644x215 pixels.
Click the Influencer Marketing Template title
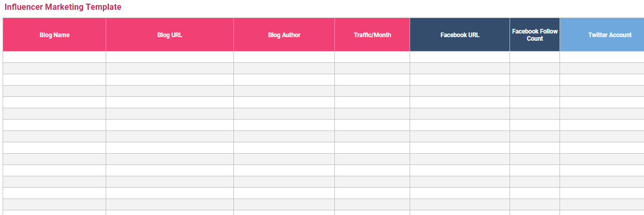coord(63,7)
